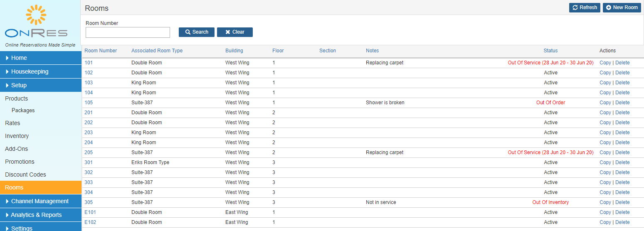Viewport: 644px width, 231px height.
Task: Open the Inventory sidebar item
Action: [x=17, y=136]
